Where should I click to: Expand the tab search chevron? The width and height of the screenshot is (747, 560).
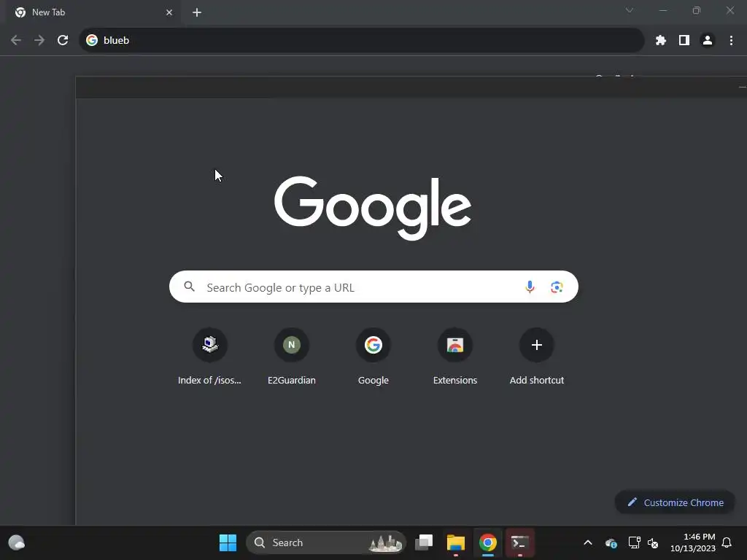click(630, 10)
